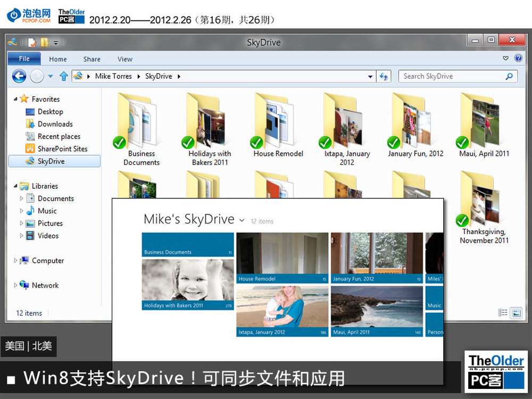Click the New Folder quick access icon
This screenshot has width=532, height=399.
coord(44,43)
